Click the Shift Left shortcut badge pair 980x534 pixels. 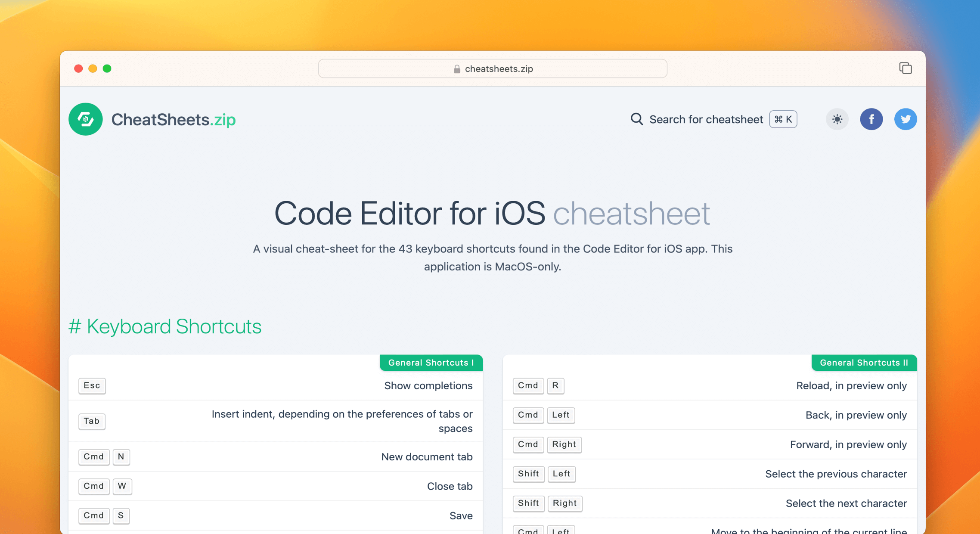point(544,474)
